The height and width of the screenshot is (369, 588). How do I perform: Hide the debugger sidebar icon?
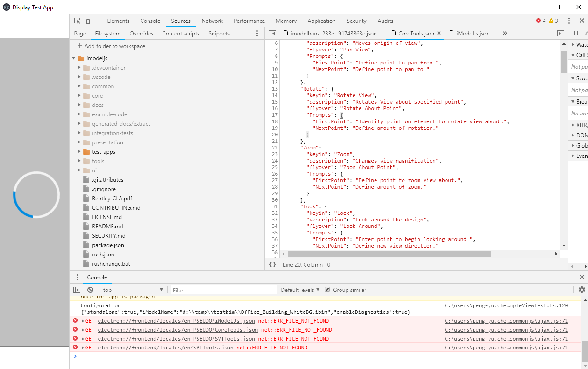[560, 34]
